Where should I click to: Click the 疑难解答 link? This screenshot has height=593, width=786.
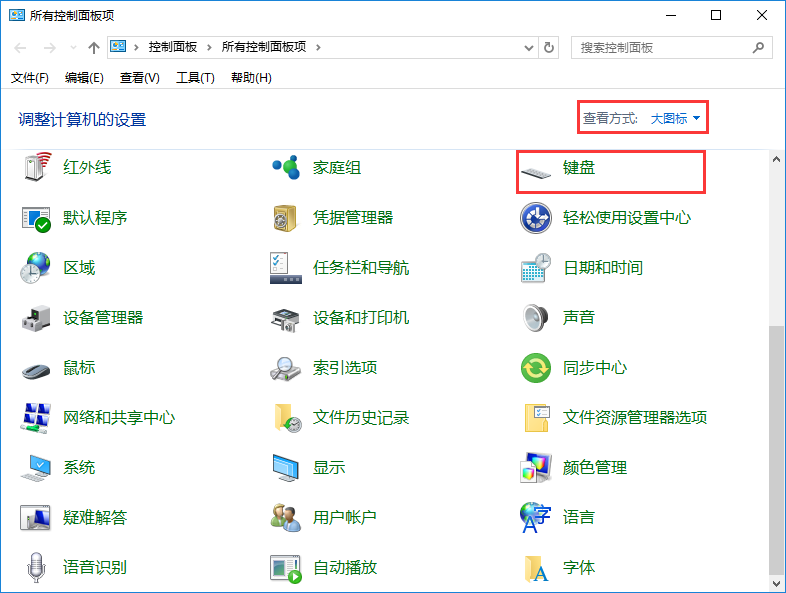click(95, 518)
